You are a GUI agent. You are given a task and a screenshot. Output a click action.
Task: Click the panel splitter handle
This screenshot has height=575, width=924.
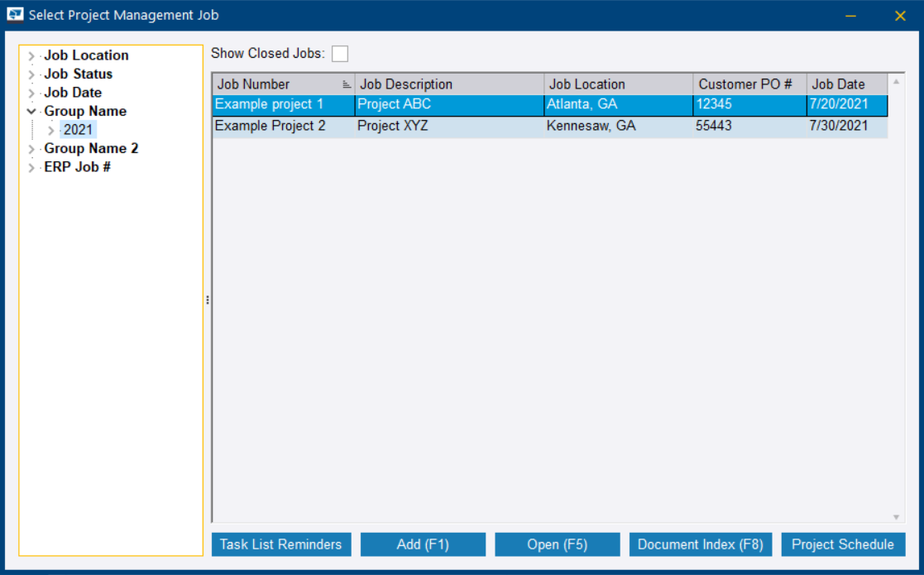pos(207,300)
